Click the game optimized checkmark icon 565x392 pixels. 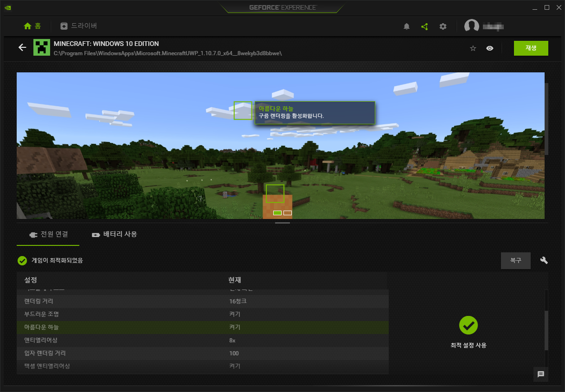[x=22, y=261]
